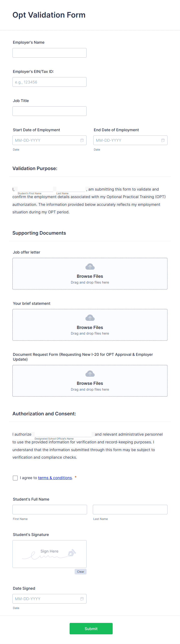Click the upload cloud icon under Job offer letter
This screenshot has height=644, width=180.
[x=90, y=267]
